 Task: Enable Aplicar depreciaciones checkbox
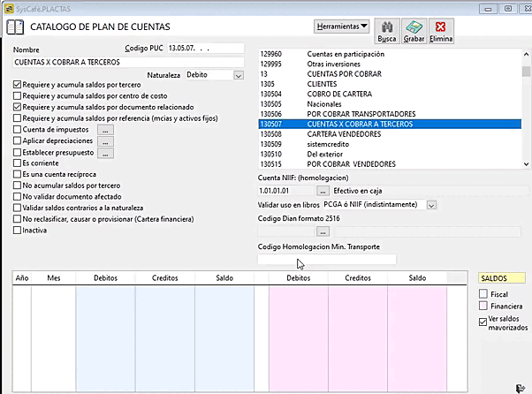tap(17, 140)
